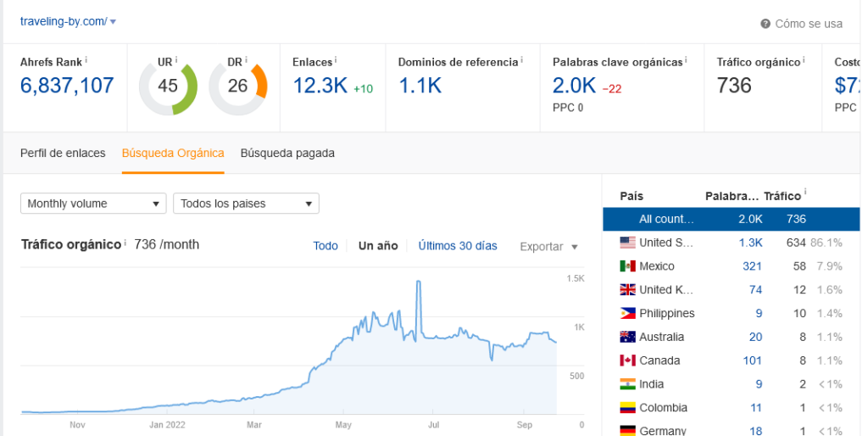Click the Germany flag icon
This screenshot has height=436, width=868.
[x=627, y=430]
